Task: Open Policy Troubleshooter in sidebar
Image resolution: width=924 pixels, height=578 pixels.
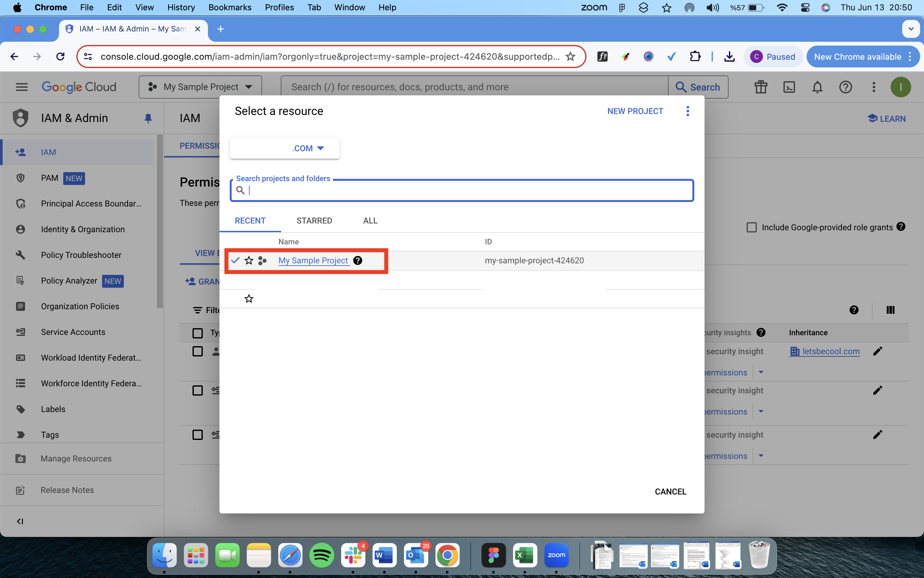Action: [81, 255]
